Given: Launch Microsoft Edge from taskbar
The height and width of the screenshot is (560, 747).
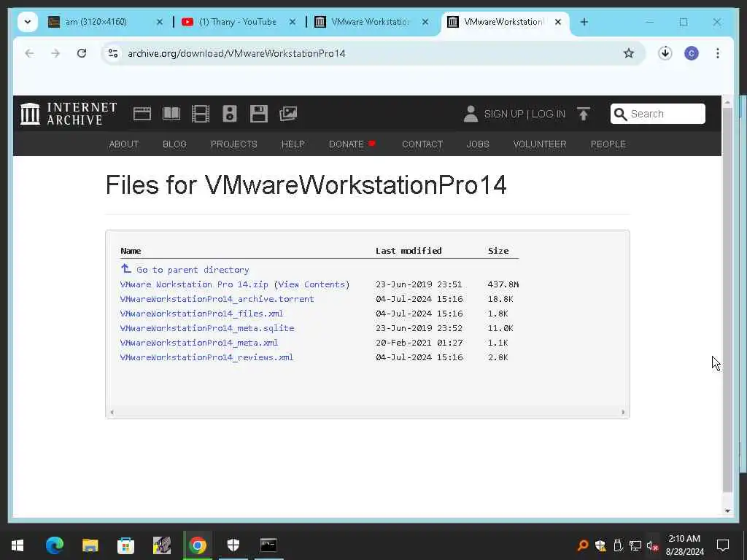Looking at the screenshot, I should [x=54, y=545].
